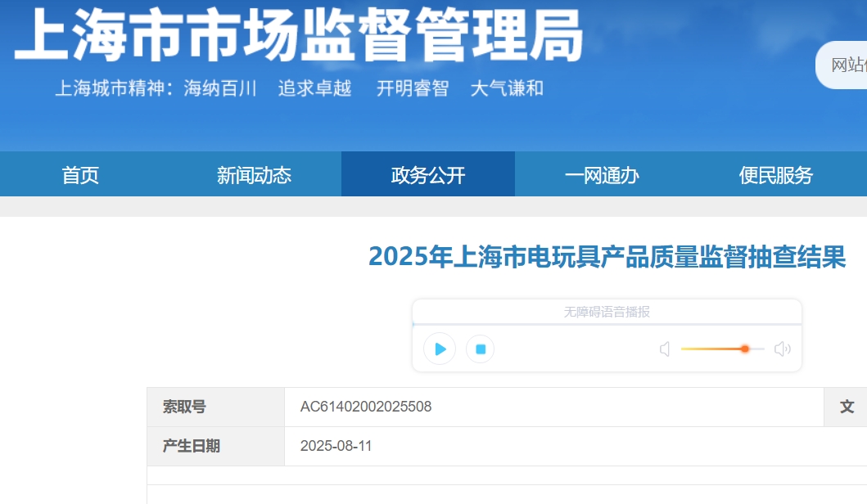The height and width of the screenshot is (504, 867).
Task: Open the 一网通办 menu item
Action: pyautogui.click(x=602, y=175)
